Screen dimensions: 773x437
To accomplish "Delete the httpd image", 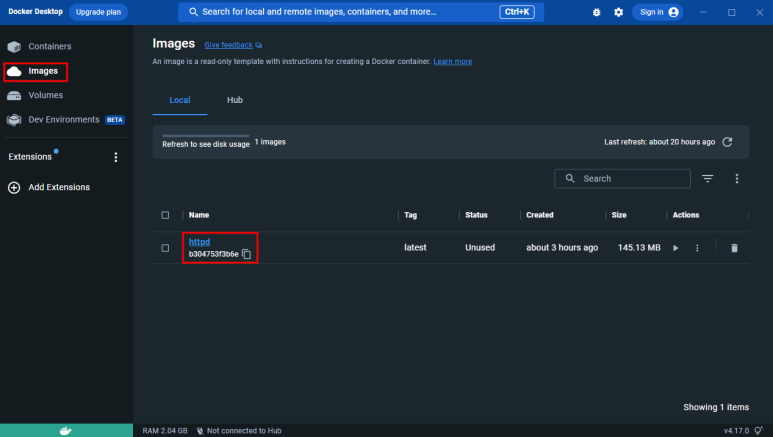I will [x=734, y=248].
